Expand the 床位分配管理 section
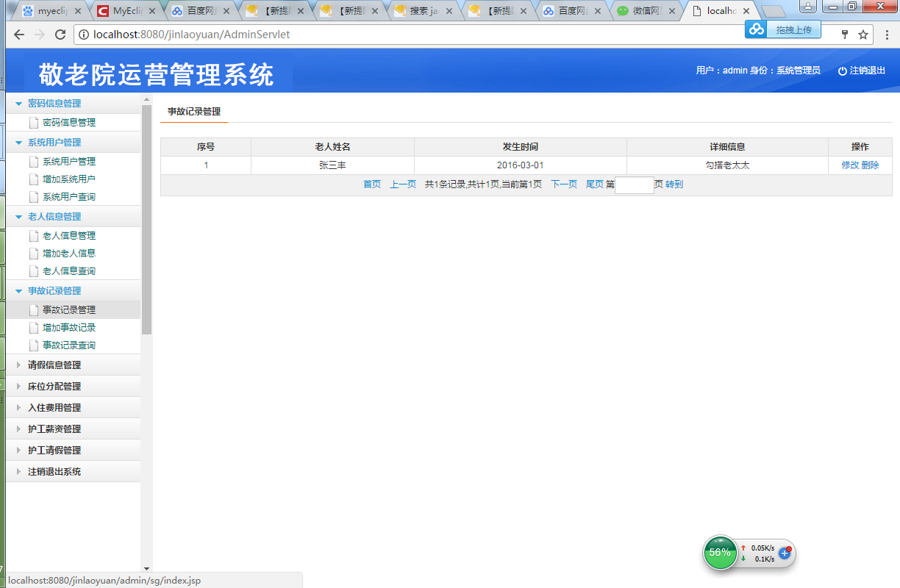This screenshot has height=588, width=900. (x=18, y=386)
